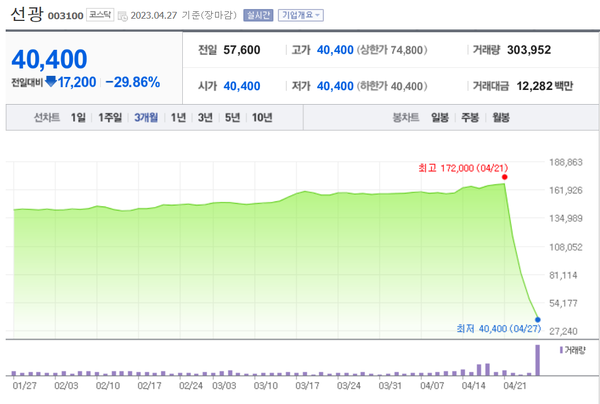Click the 선광 stock name title
The width and height of the screenshot is (600, 404).
coord(25,15)
